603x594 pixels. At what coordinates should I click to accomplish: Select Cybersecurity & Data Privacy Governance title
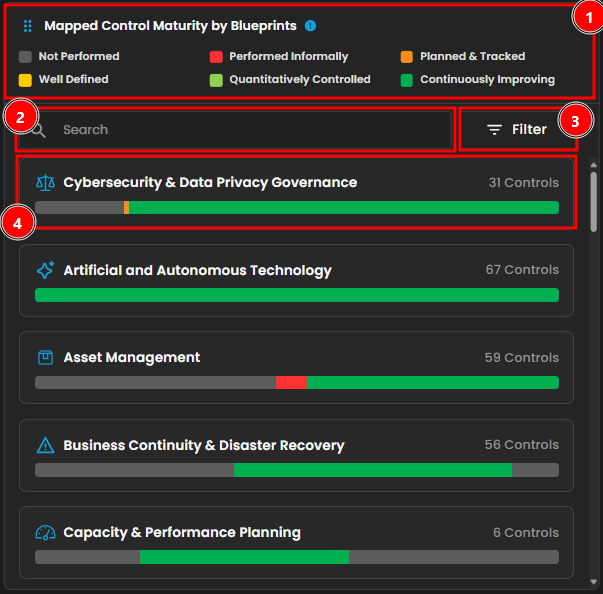[210, 183]
